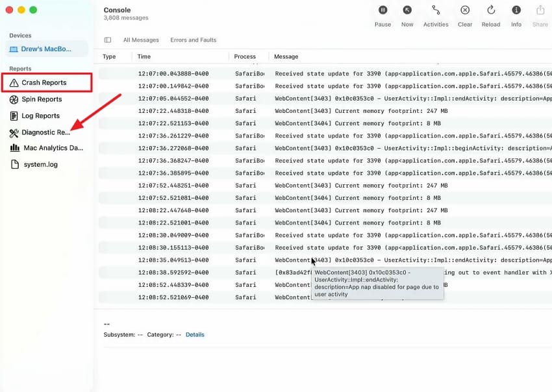
Task: Sort by Process column header
Action: [245, 56]
